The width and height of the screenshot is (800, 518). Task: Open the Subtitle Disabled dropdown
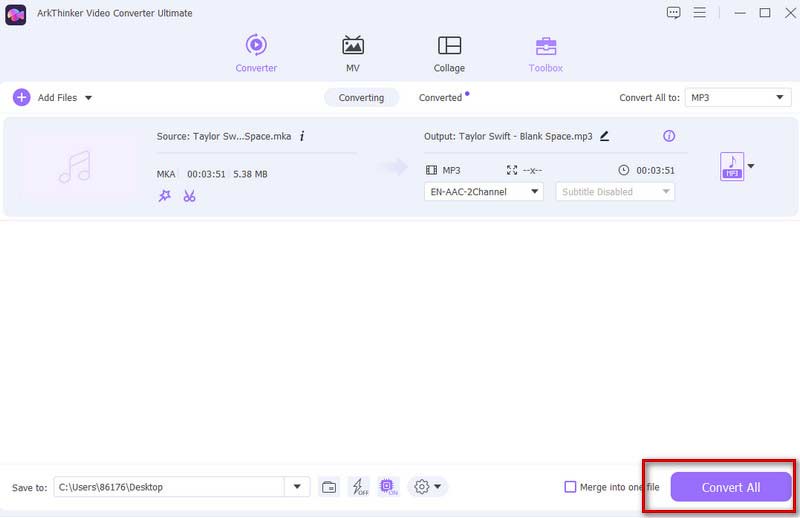pos(615,192)
